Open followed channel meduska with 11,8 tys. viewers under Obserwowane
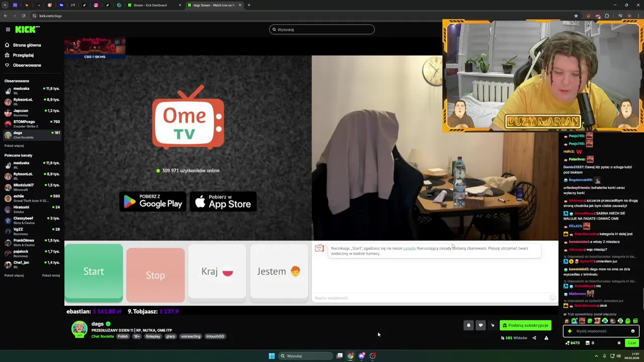This screenshot has width=644, height=362. coord(32,90)
